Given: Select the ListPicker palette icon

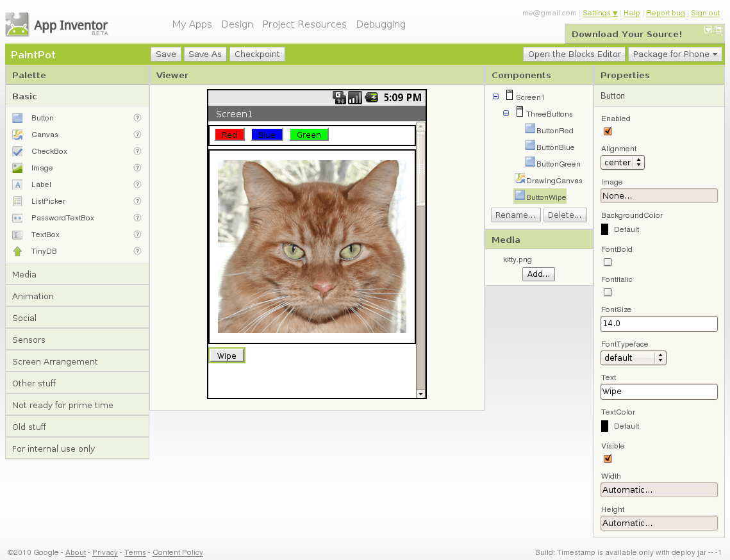Looking at the screenshot, I should (17, 201).
